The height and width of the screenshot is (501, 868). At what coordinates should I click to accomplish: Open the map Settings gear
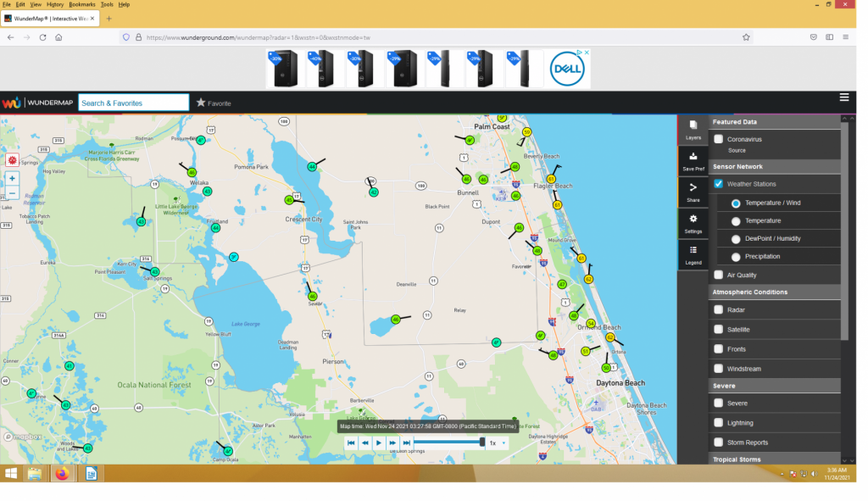point(693,223)
